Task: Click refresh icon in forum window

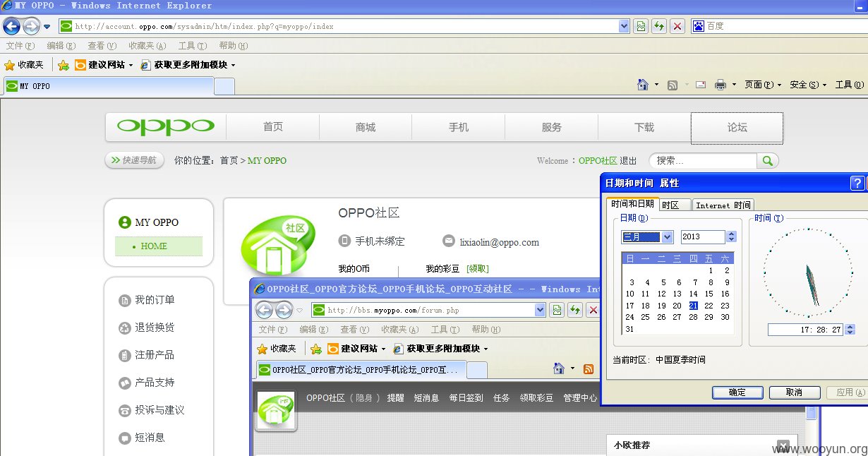Action: coord(576,310)
